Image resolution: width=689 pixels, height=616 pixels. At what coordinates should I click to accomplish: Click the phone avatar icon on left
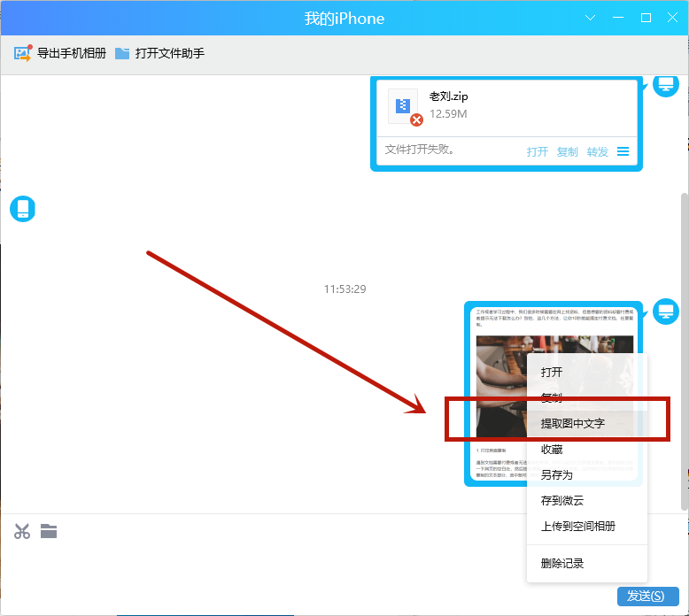click(23, 209)
